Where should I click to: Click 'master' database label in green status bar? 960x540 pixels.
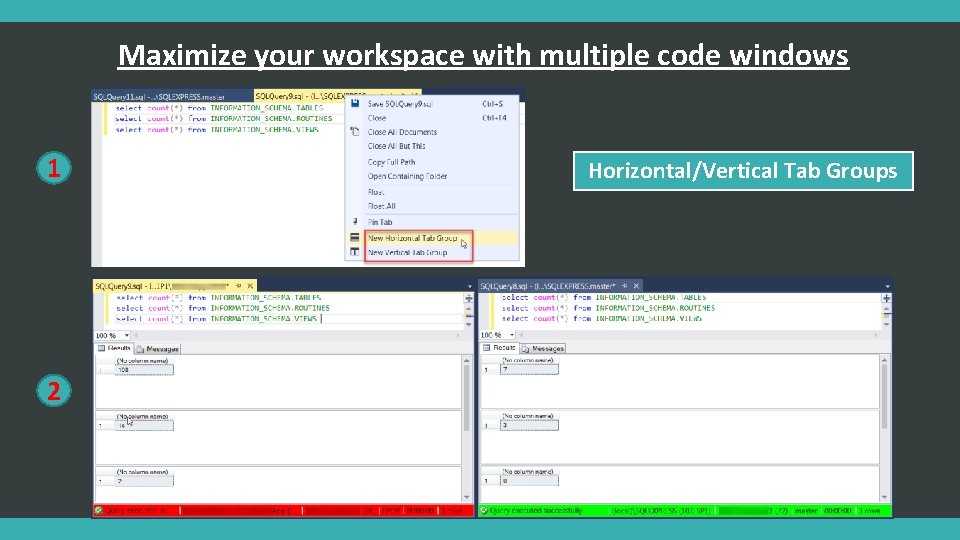click(806, 511)
